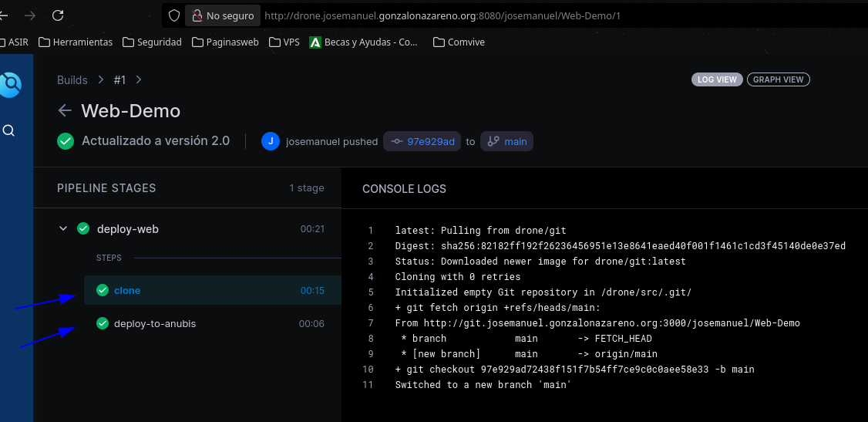Screen dimensions: 868x422
Task: Click the 'No seguro' insecure connection badge
Action: coord(223,16)
